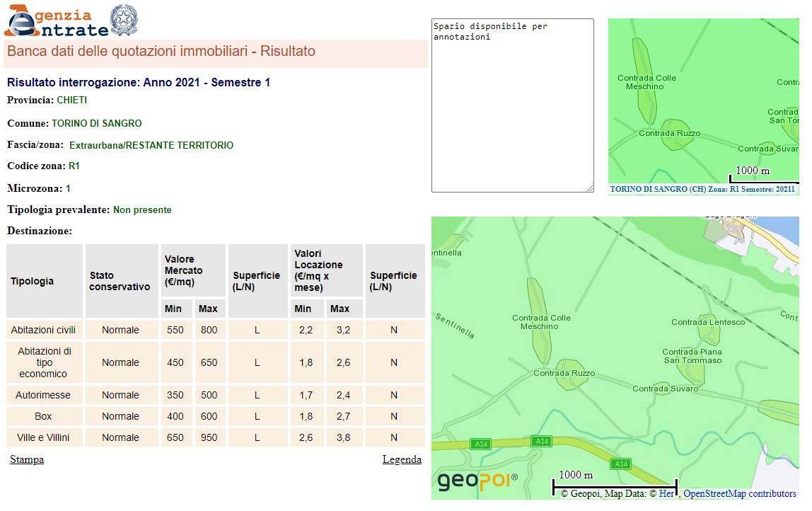Click the Agenzia Entrate logo
Screen dimensions: 812x511
[57, 21]
